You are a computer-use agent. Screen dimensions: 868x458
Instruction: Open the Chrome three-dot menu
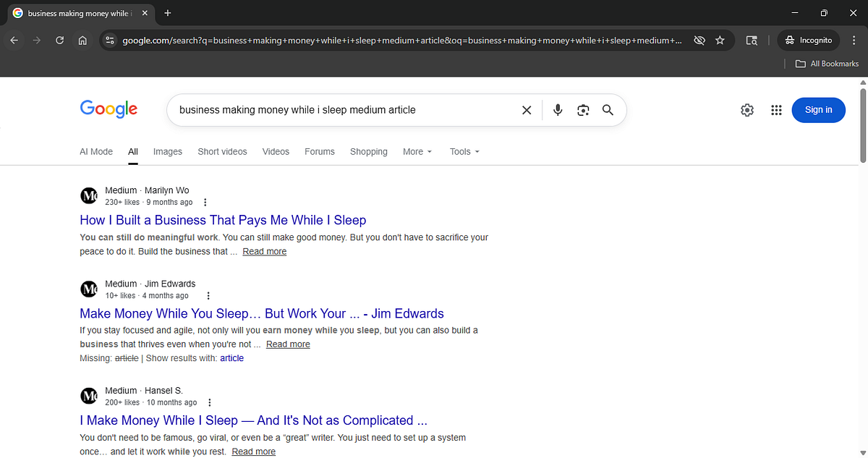click(x=854, y=41)
